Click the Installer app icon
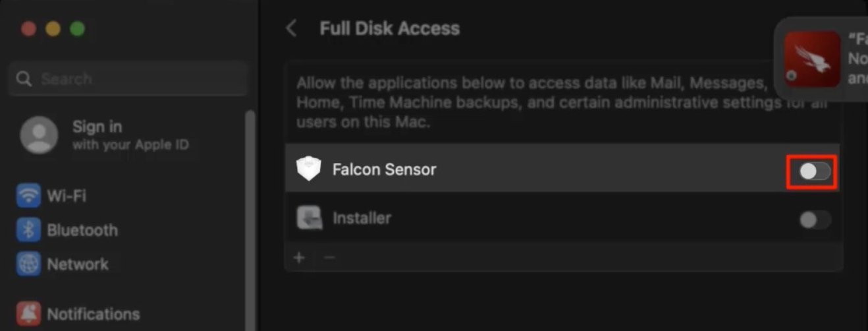The width and height of the screenshot is (868, 331). click(x=309, y=218)
